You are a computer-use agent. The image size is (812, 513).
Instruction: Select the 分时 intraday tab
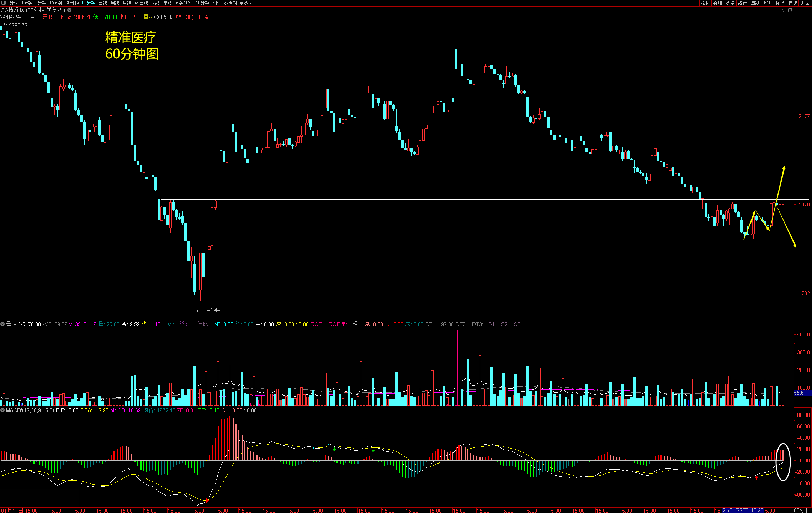pos(14,3)
